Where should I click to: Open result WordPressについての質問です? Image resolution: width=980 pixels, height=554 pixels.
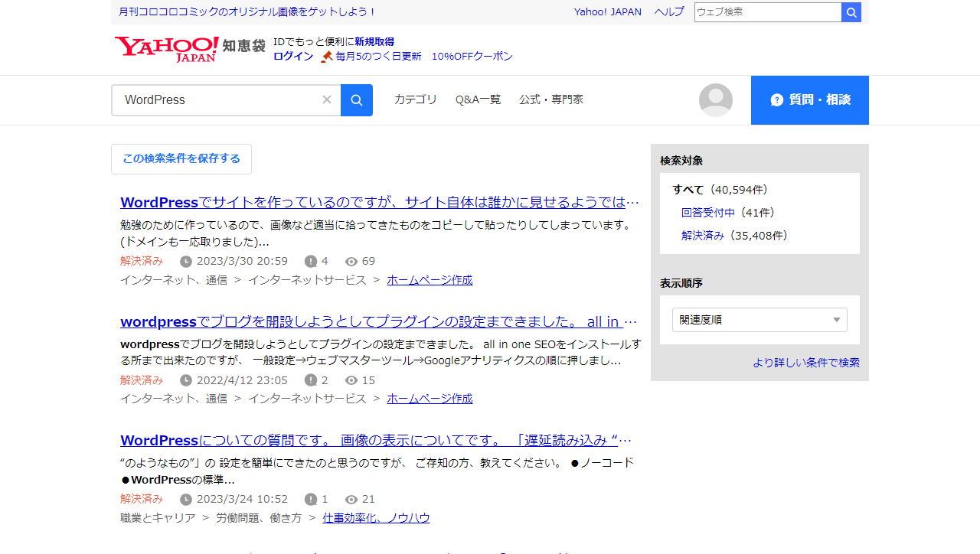(x=376, y=441)
